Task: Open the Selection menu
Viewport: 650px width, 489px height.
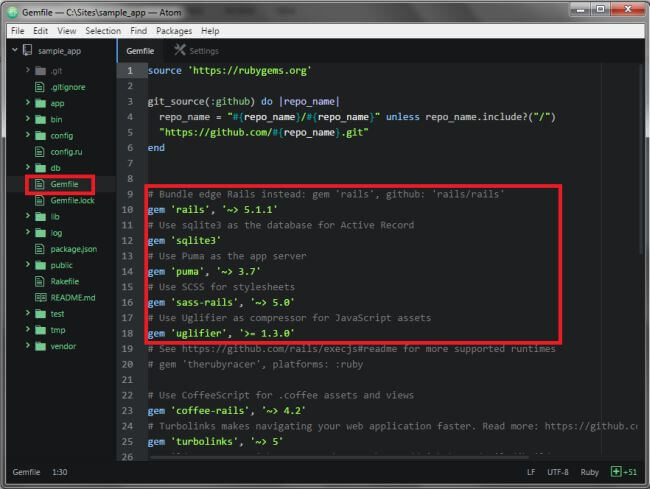Action: [x=103, y=31]
